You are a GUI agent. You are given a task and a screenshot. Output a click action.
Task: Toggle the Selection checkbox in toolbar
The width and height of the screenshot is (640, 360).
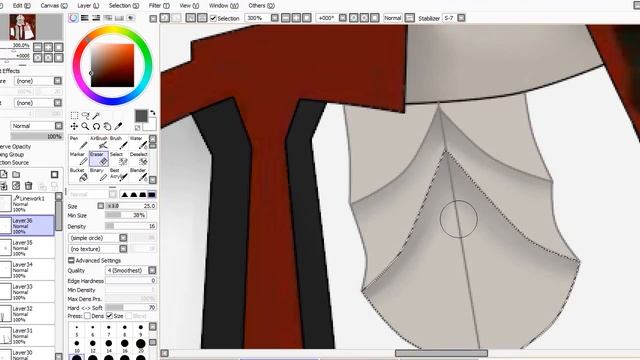click(x=213, y=18)
